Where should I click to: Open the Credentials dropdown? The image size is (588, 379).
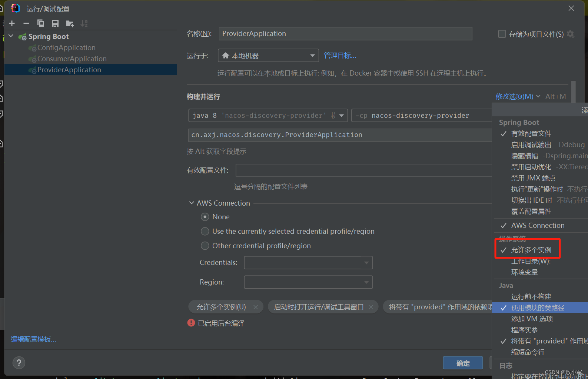click(x=308, y=262)
